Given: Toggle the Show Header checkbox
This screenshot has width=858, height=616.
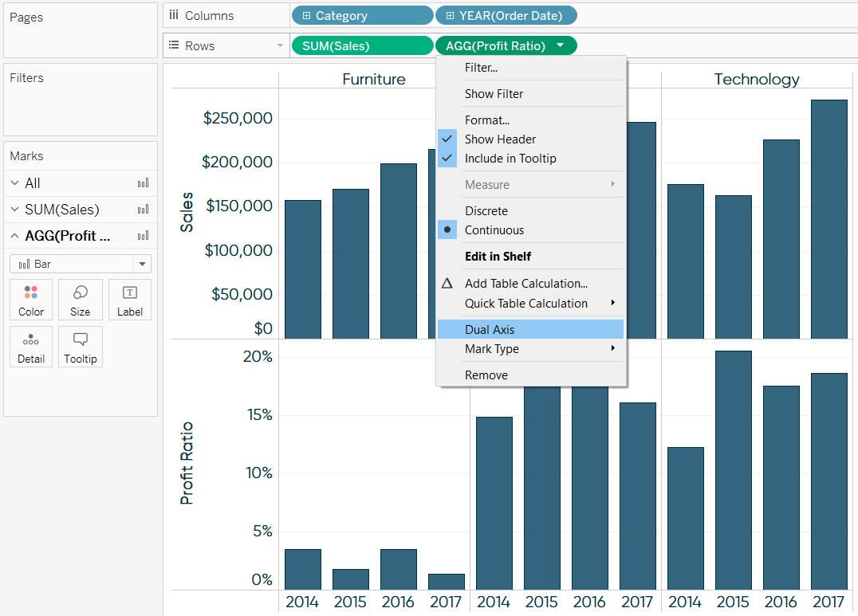Looking at the screenshot, I should 447,139.
